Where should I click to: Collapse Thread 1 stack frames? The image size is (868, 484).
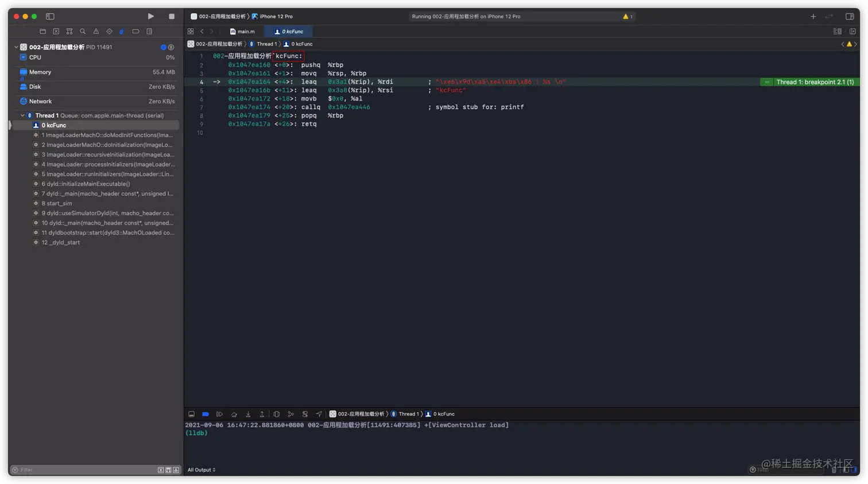22,115
